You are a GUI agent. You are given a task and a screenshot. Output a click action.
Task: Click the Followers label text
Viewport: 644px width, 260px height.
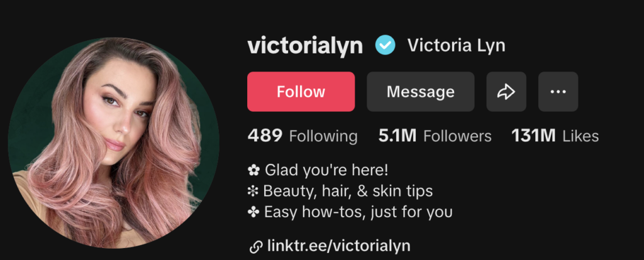458,136
